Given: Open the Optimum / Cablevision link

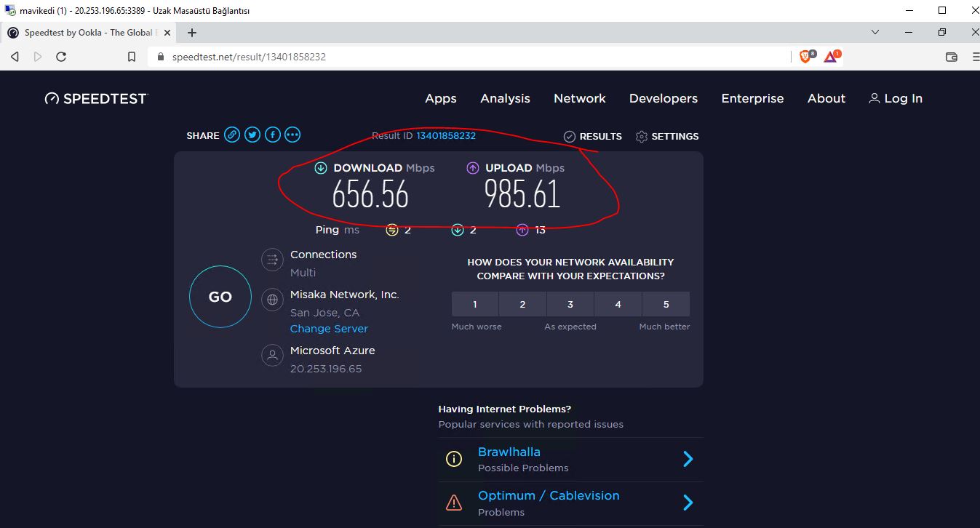Looking at the screenshot, I should 549,495.
